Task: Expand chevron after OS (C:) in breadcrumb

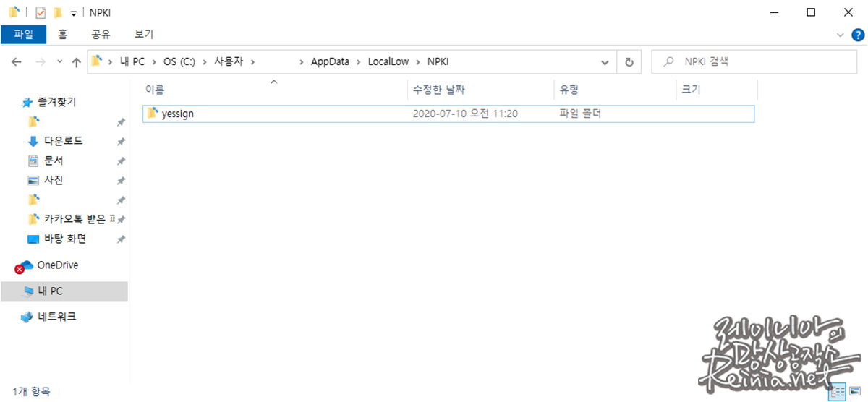Action: [x=204, y=62]
